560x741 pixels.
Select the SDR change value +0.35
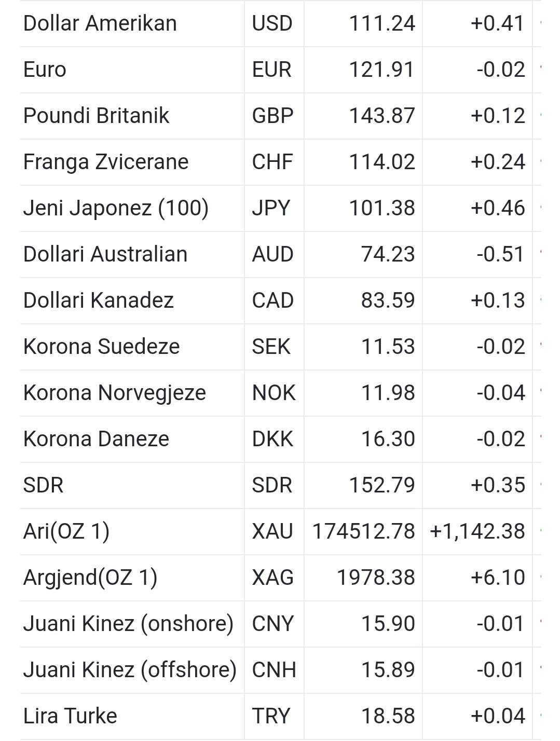pyautogui.click(x=498, y=485)
